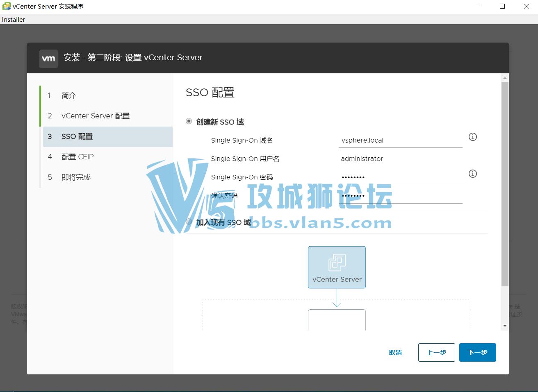Screen dimensions: 538x392
Task: Click the vCenter Server diagram icon
Action: (337, 267)
